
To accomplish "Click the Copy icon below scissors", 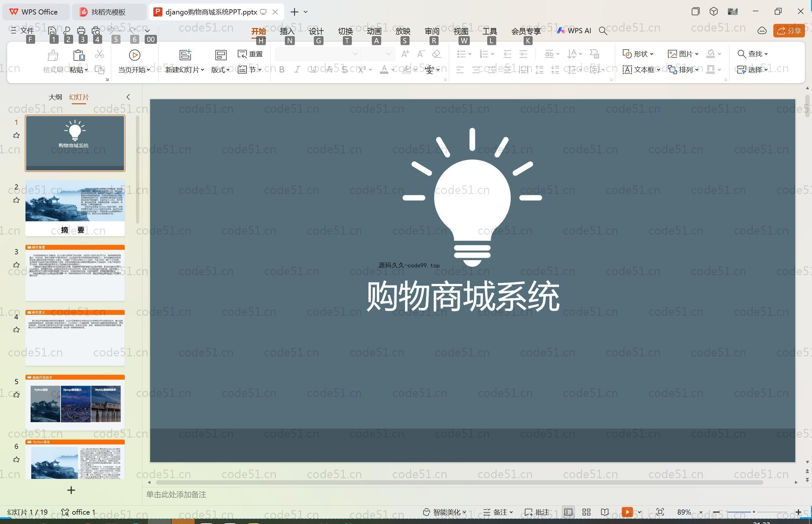I will (x=99, y=70).
